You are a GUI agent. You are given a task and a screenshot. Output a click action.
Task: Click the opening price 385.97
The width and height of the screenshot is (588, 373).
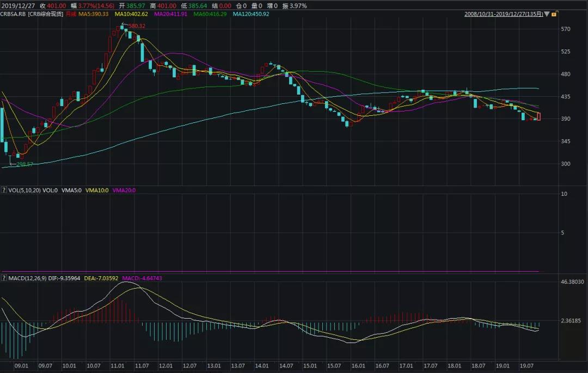(x=136, y=5)
